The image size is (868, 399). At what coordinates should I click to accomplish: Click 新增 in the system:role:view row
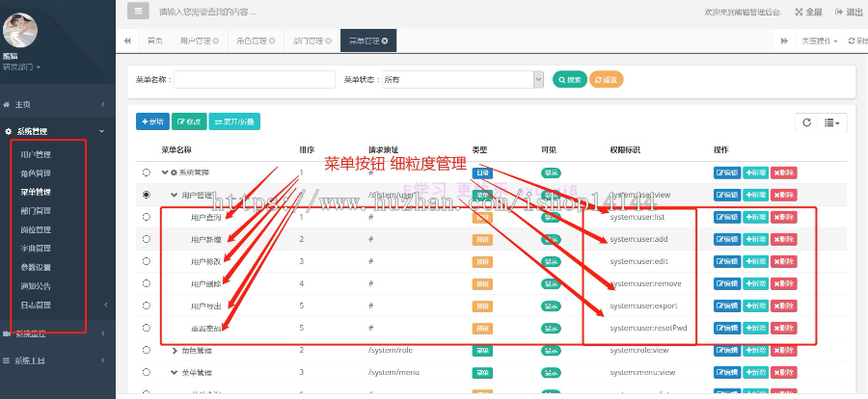755,350
